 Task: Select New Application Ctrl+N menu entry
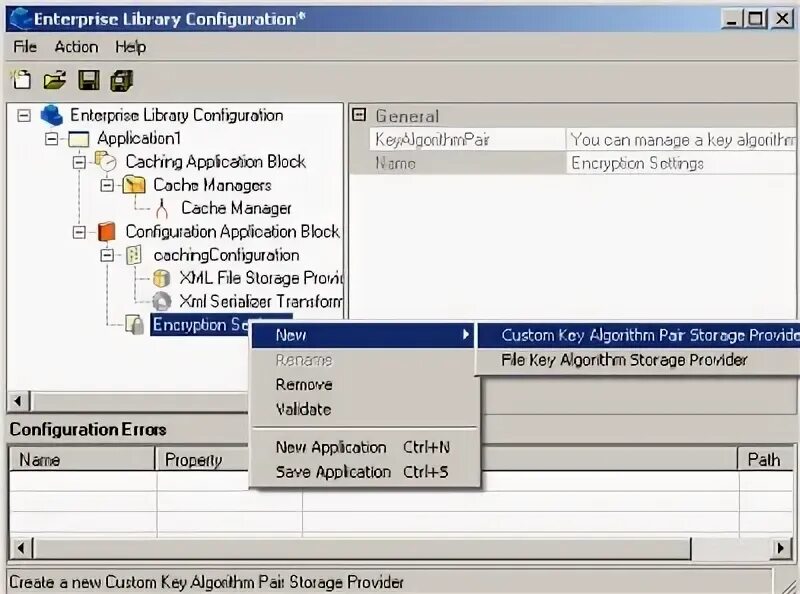[x=363, y=448]
